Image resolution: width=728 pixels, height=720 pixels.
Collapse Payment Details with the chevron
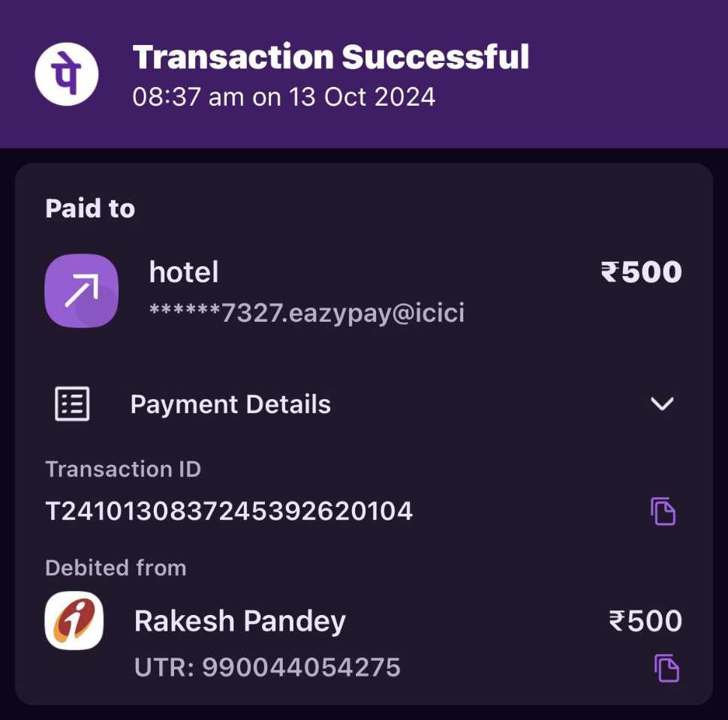[662, 403]
